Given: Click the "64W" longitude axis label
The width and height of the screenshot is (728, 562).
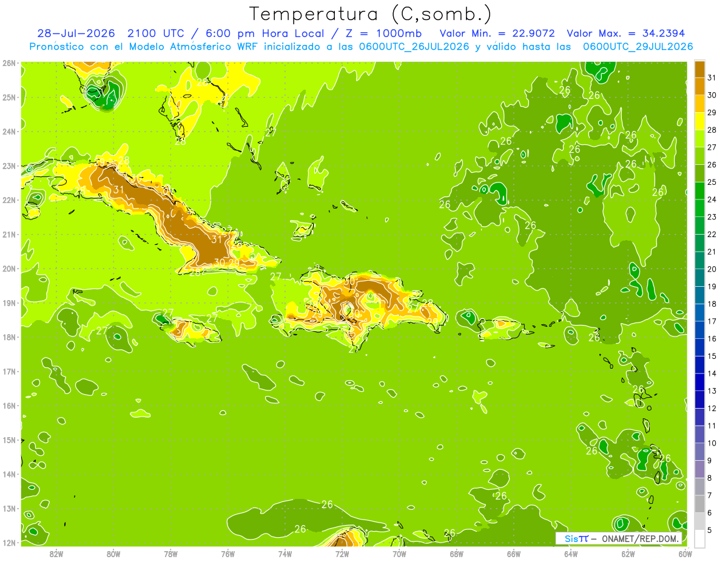Looking at the screenshot, I should click(x=570, y=554).
